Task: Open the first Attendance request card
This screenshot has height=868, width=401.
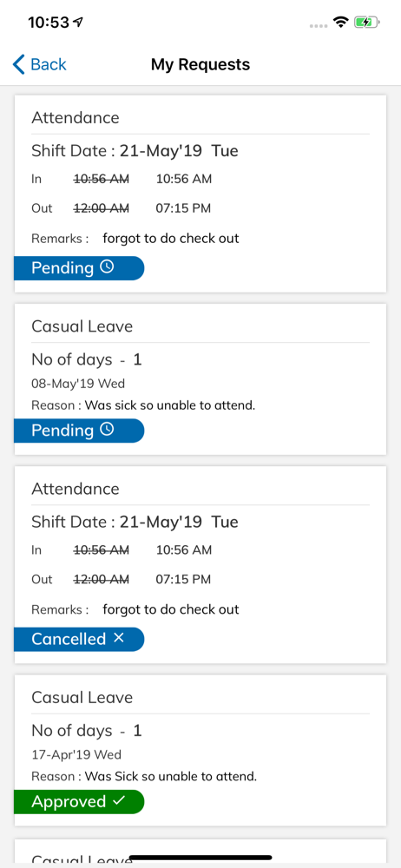Action: pos(200,194)
